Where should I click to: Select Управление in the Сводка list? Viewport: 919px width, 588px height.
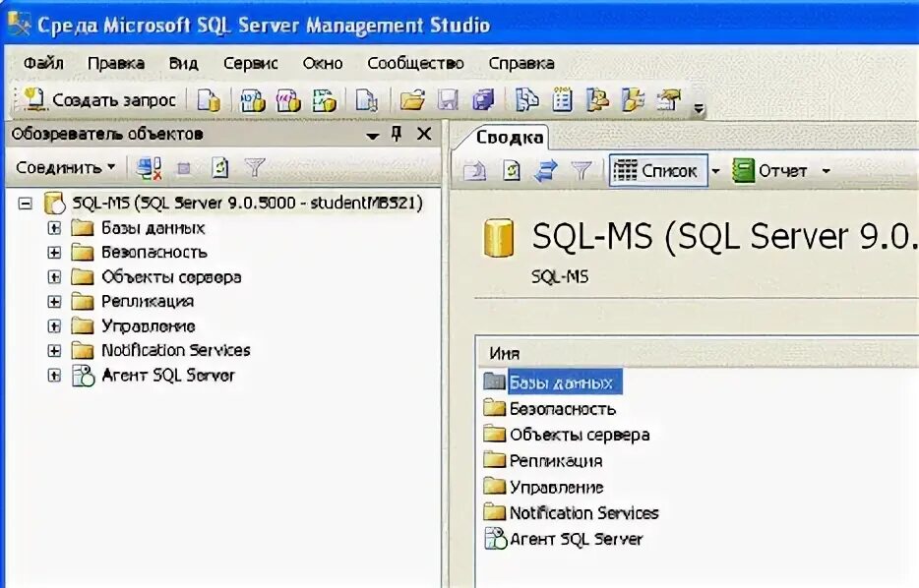click(556, 488)
